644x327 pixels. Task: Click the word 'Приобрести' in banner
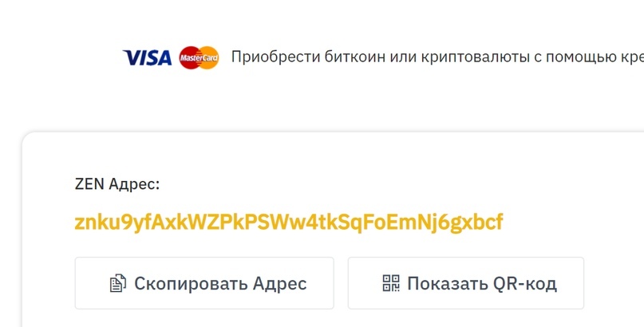[275, 57]
